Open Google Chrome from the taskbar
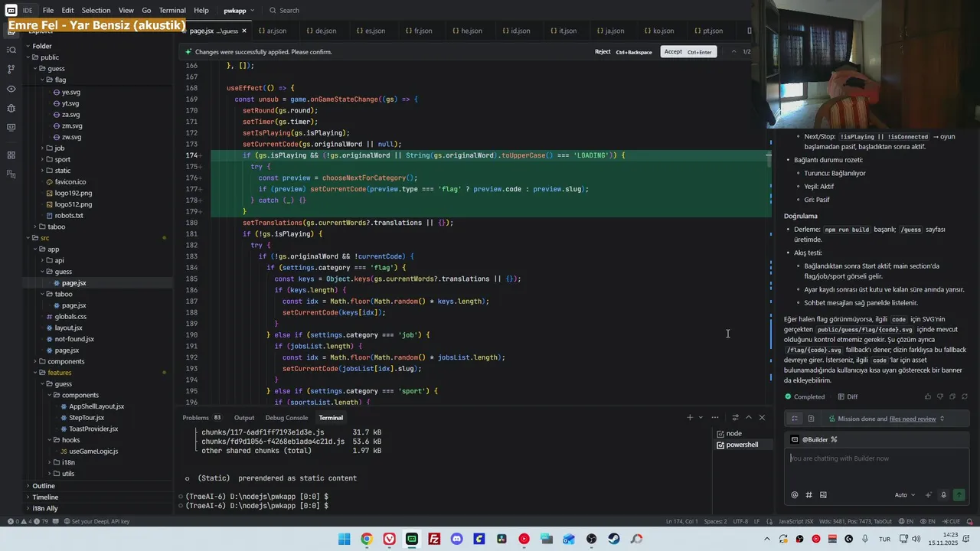 point(367,539)
